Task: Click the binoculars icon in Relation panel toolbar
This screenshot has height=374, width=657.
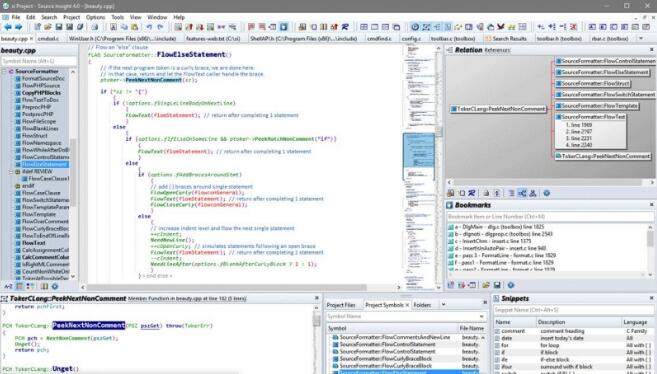Action: click(450, 193)
